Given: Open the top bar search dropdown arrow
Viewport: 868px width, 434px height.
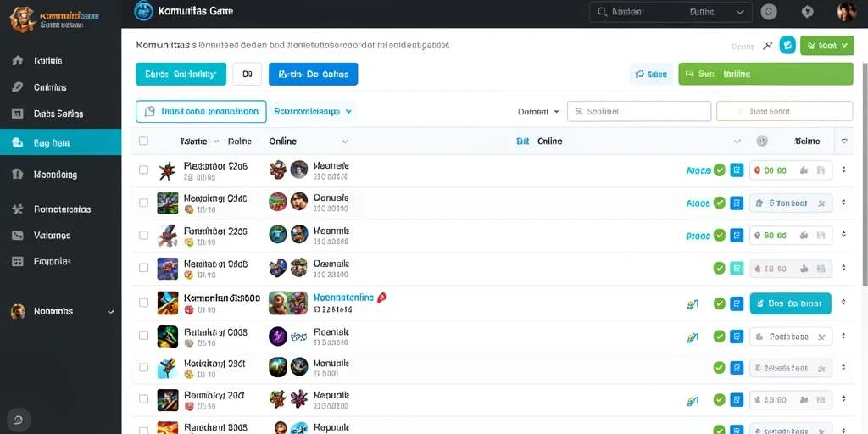Looking at the screenshot, I should (x=740, y=12).
